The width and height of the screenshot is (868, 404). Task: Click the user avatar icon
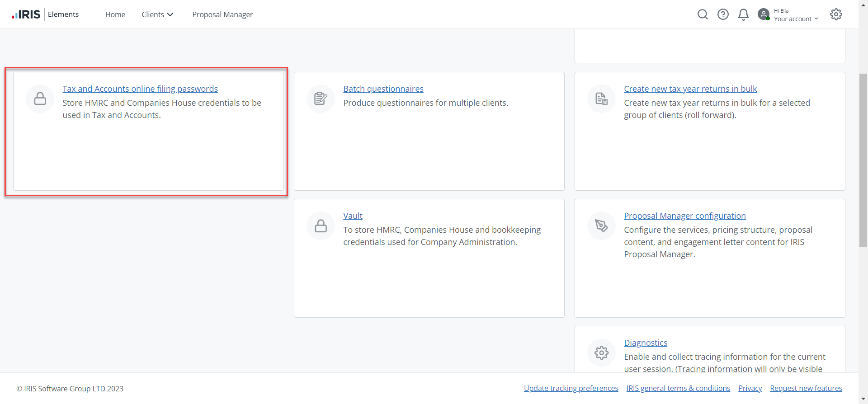click(764, 14)
